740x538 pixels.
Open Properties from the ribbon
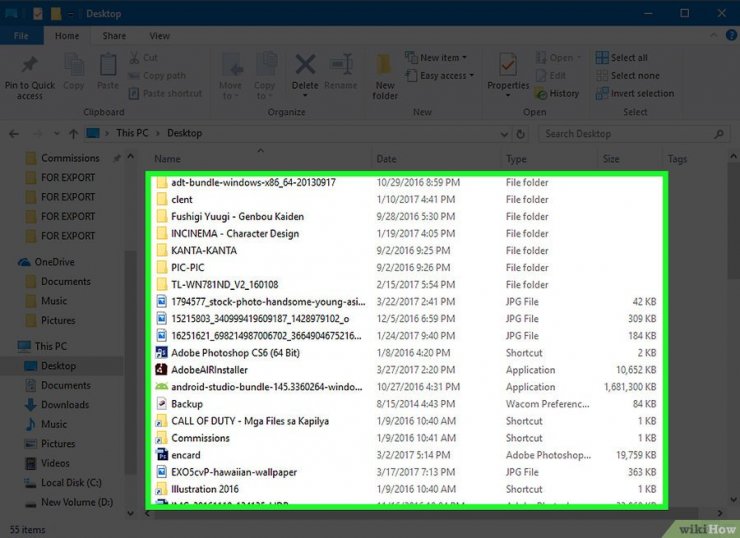coord(508,68)
